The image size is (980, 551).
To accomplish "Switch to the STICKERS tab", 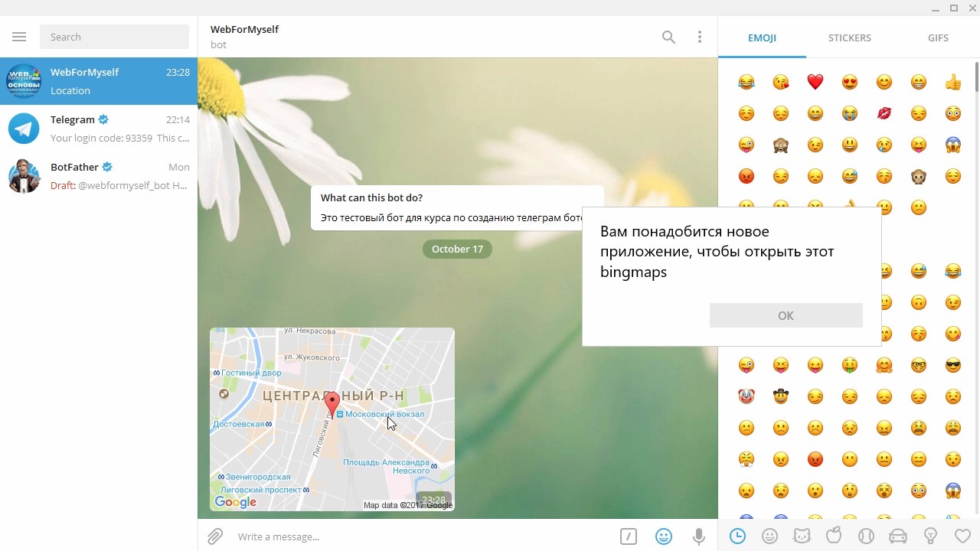I will coord(849,37).
